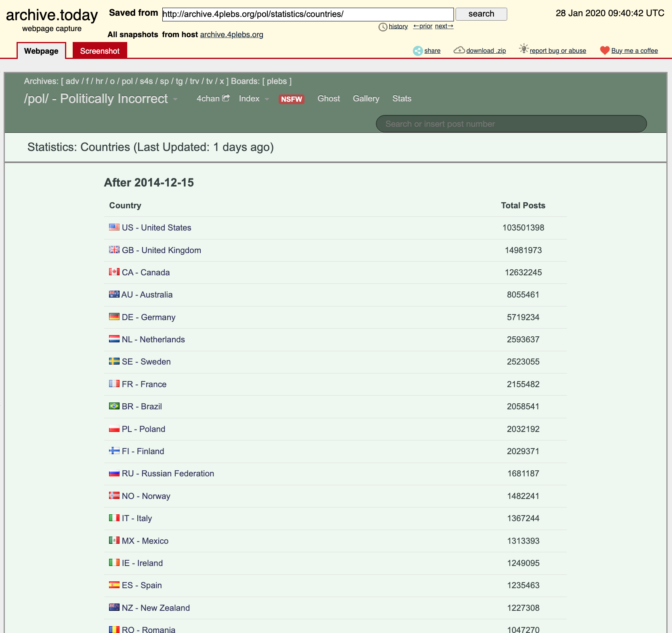Click the Ireland flag icon
This screenshot has height=633, width=672.
(114, 563)
